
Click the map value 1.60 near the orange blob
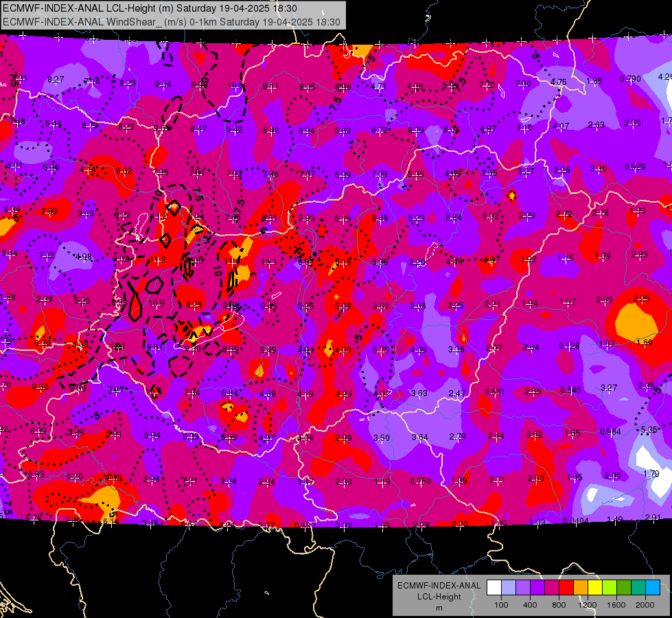pyautogui.click(x=644, y=342)
